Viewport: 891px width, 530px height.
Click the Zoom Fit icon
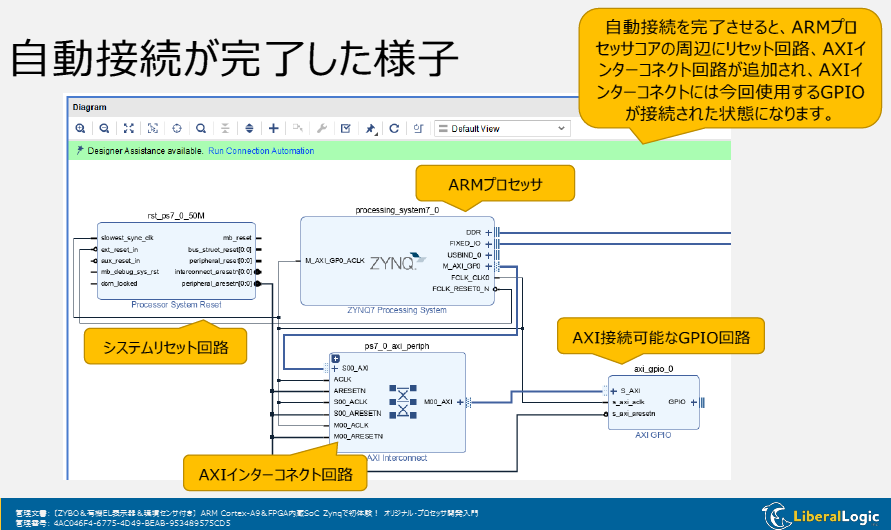pos(128,129)
